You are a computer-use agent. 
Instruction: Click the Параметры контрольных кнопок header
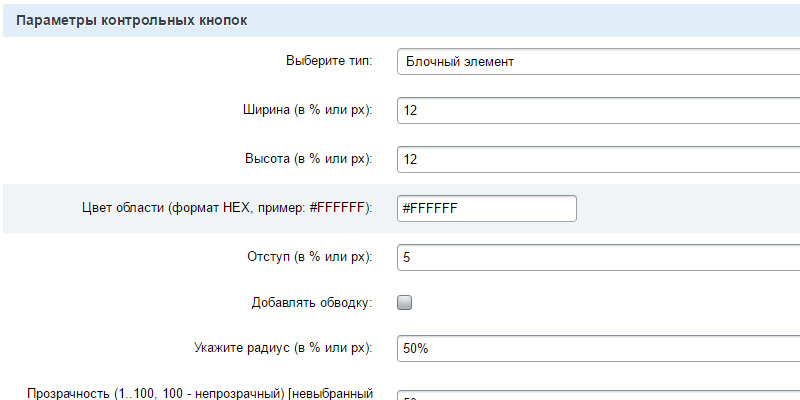point(132,20)
